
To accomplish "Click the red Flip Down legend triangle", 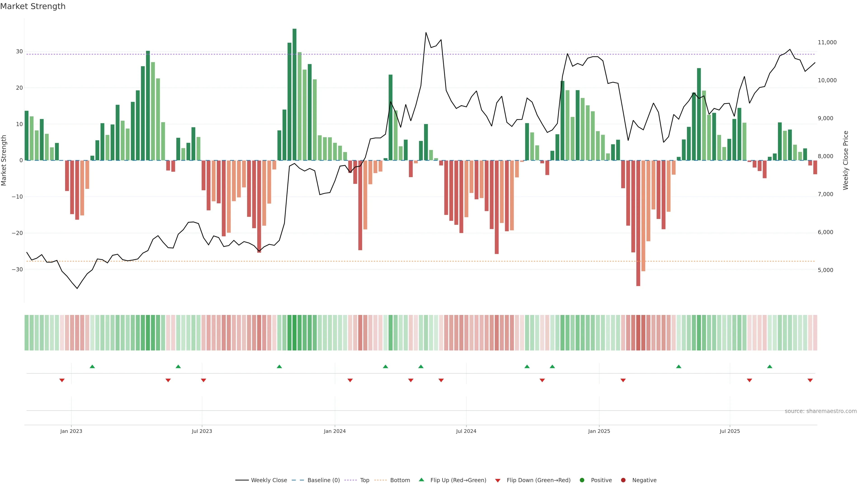I will pyautogui.click(x=498, y=481).
